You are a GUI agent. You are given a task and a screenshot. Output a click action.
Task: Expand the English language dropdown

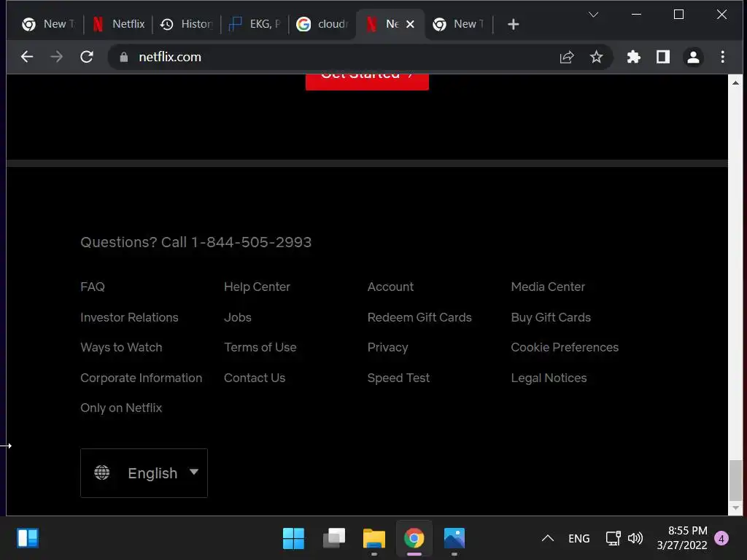[144, 472]
